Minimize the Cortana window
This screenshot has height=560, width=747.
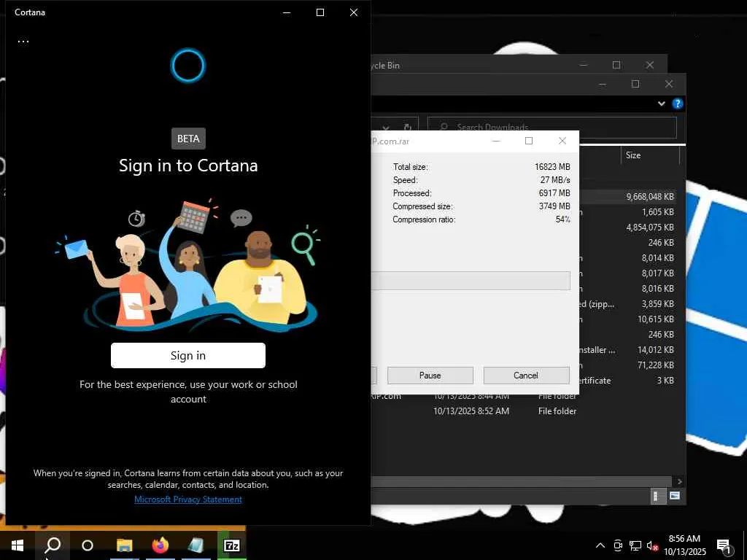pyautogui.click(x=287, y=12)
